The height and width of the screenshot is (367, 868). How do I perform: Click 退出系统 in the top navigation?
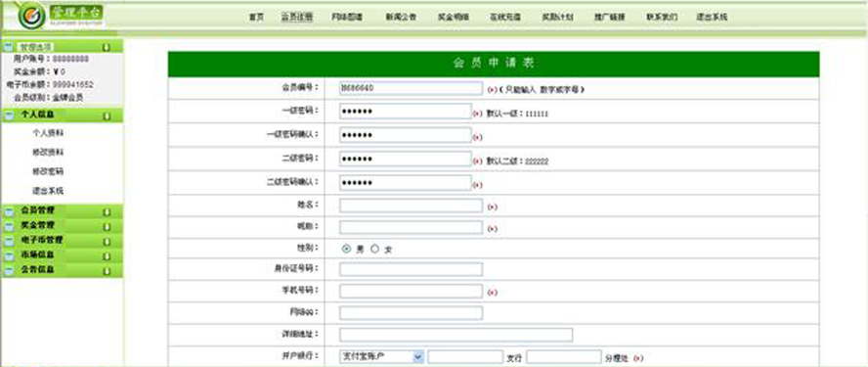712,18
